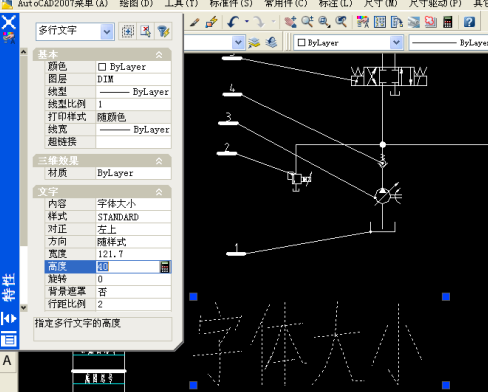Open the 常用件(C) menu
This screenshot has height=392, width=488.
point(286,3)
